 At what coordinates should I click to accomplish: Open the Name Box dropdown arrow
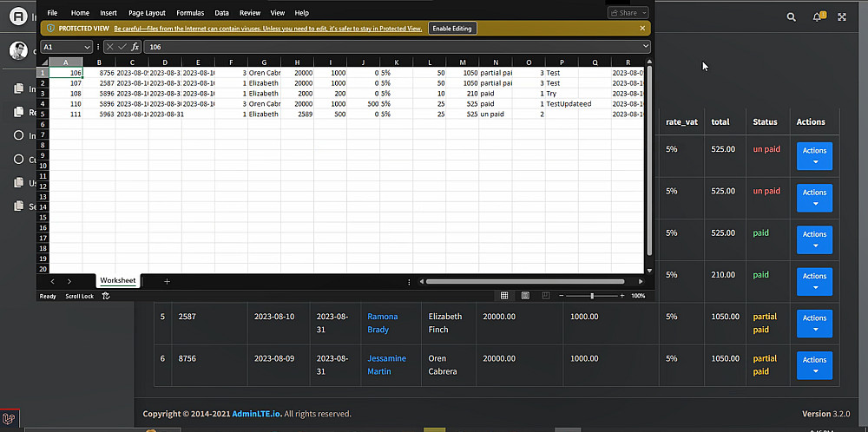coord(87,47)
